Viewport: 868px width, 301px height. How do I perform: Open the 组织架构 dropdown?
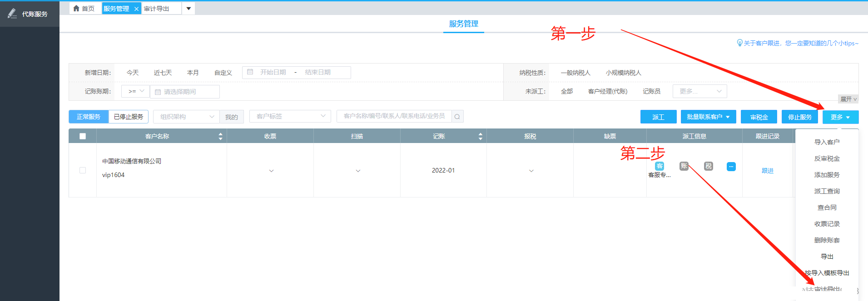(x=186, y=117)
